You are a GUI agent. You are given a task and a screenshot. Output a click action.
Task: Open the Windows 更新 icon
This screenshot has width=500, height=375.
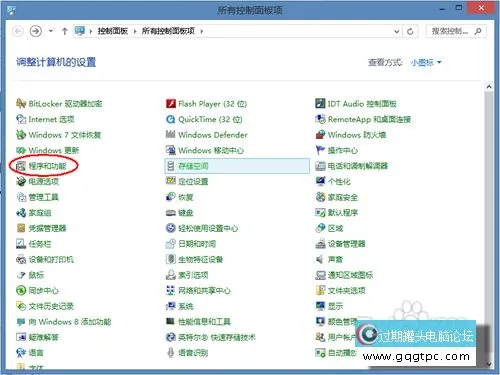(21, 150)
